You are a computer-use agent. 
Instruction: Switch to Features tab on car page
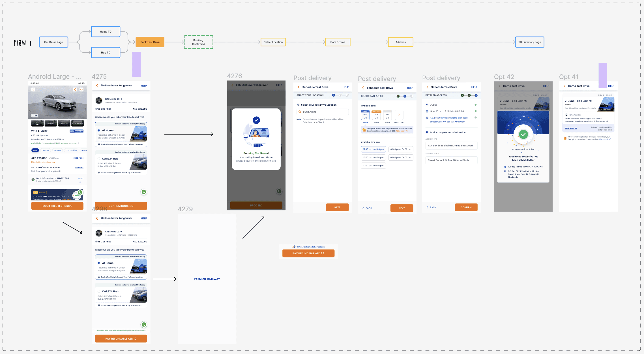coord(57,150)
